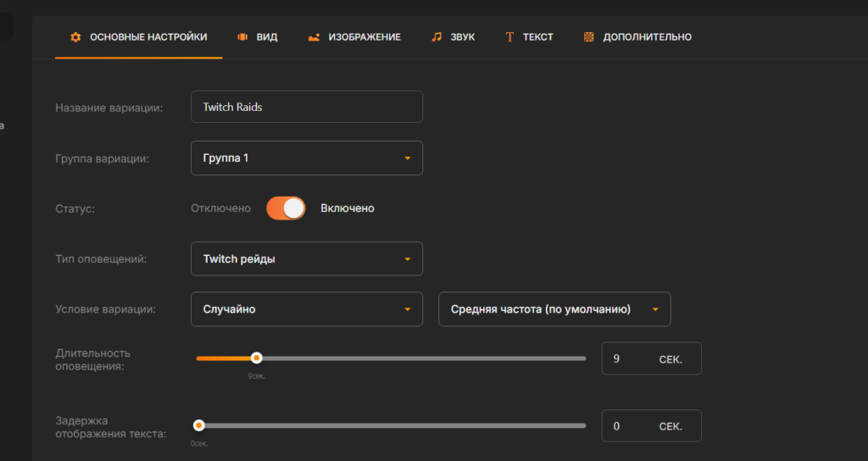The height and width of the screenshot is (461, 868).
Task: Click the duration field showing 9 сек.
Action: [x=652, y=358]
